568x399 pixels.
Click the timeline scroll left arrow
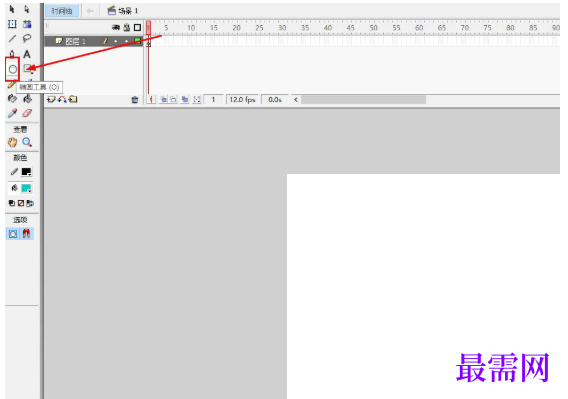point(296,99)
